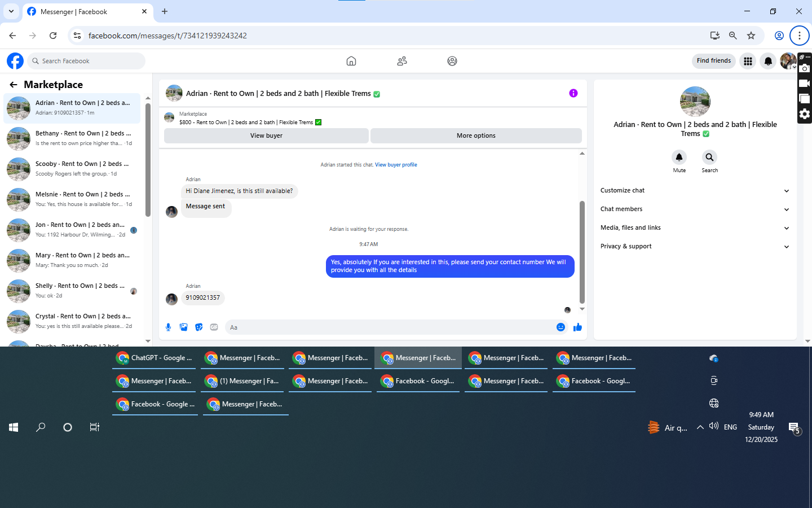Click the address bar URL
Image resolution: width=812 pixels, height=508 pixels.
[x=167, y=36]
